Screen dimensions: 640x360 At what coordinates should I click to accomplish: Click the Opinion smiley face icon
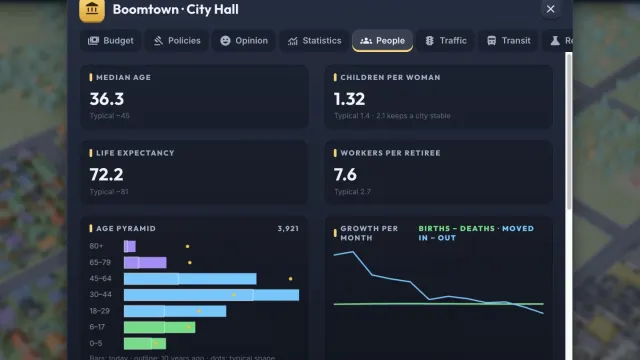(225, 41)
